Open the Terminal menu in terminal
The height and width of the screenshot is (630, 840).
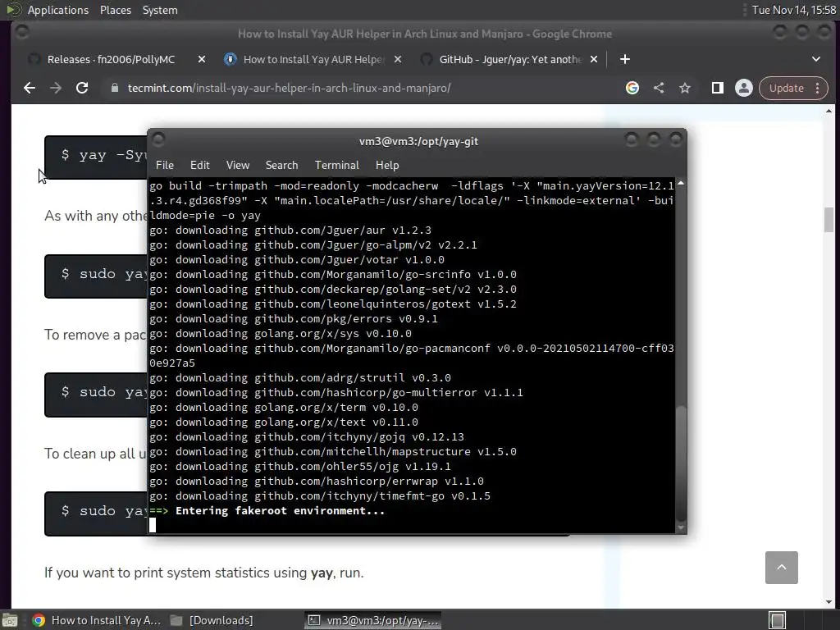coord(336,165)
